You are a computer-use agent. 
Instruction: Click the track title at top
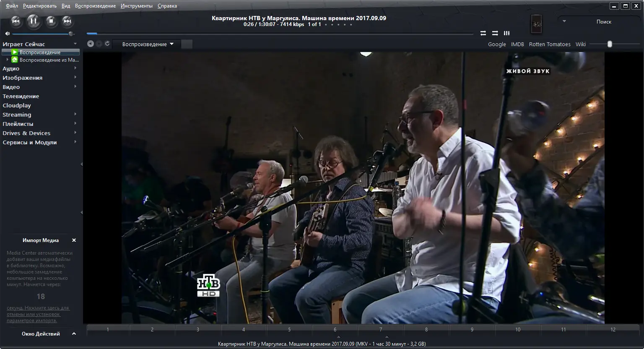(x=299, y=18)
